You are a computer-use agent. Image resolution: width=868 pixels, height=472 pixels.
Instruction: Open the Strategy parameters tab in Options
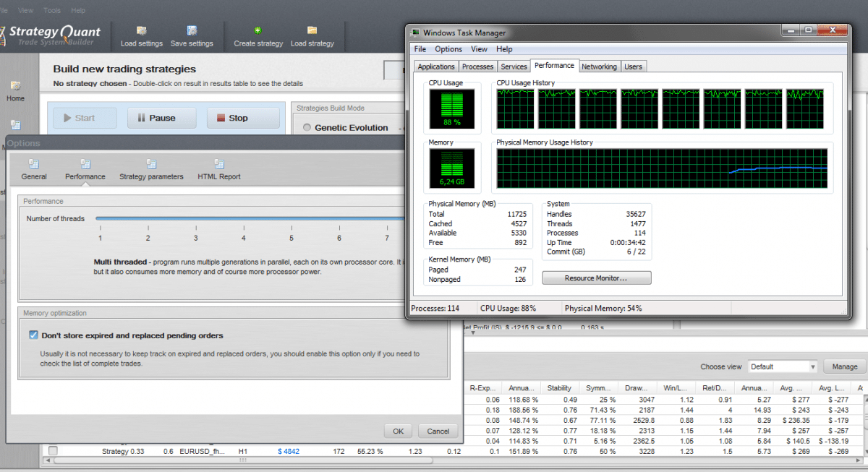pos(151,170)
